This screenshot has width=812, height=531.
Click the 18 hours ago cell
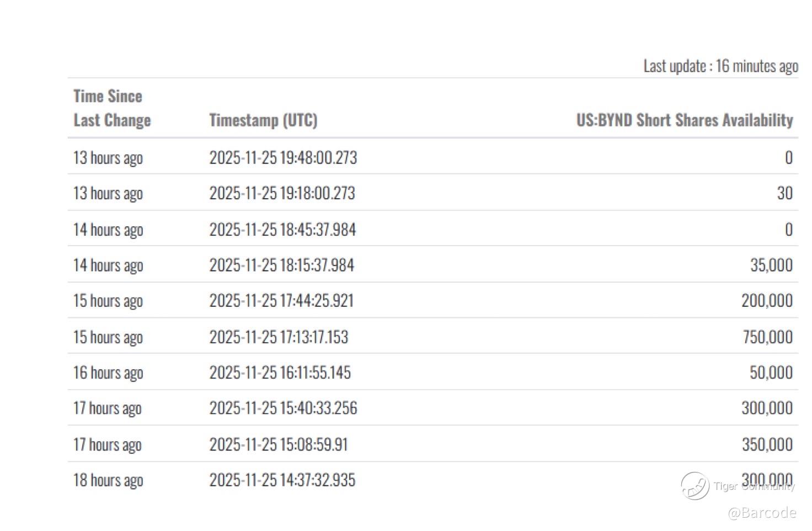coord(108,480)
